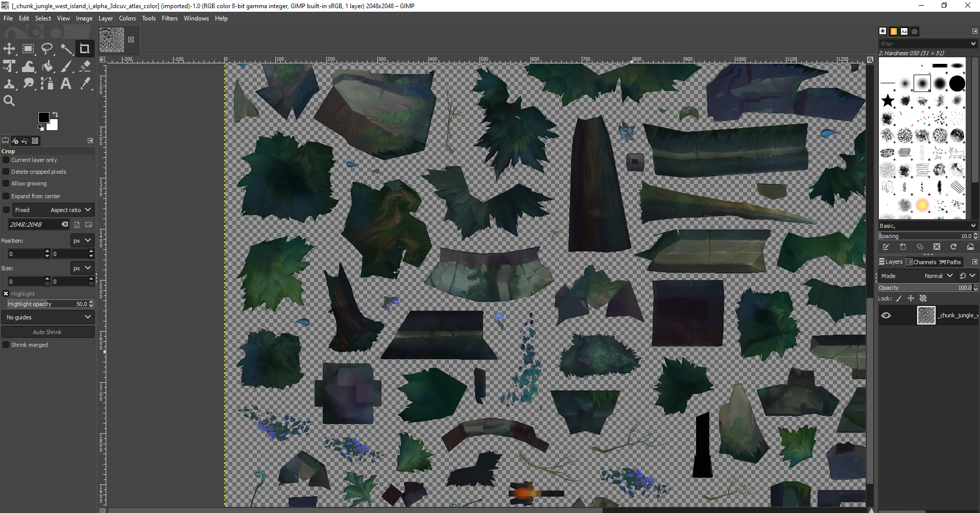Click the Auto Shrink button
Screen dimensions: 980x513
coord(47,332)
